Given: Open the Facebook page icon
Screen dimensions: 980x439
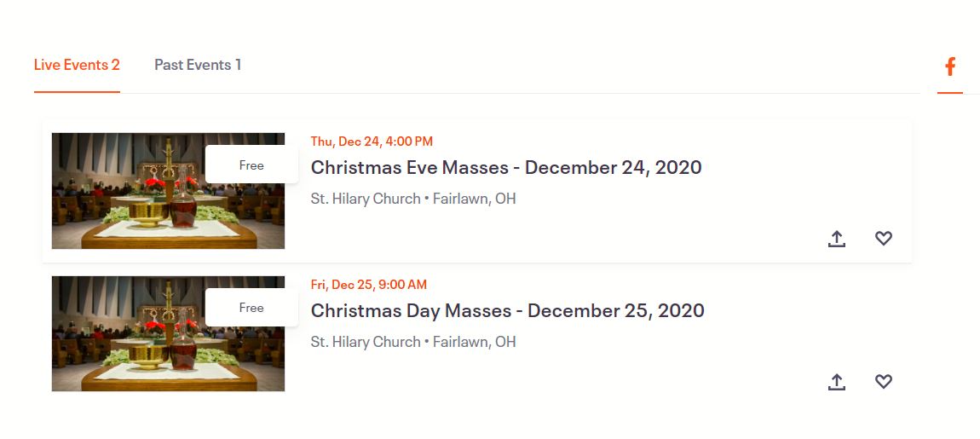Looking at the screenshot, I should (x=950, y=66).
